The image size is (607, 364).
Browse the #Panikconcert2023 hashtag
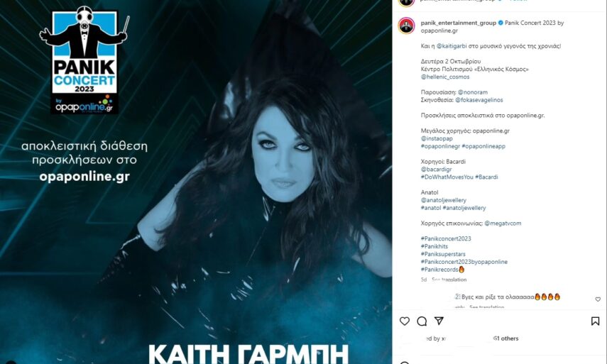pyautogui.click(x=446, y=238)
